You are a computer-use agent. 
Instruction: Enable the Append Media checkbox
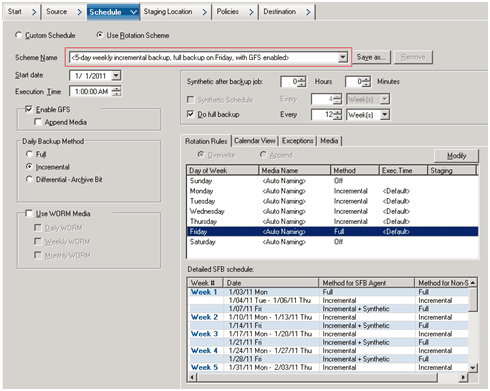tap(38, 122)
